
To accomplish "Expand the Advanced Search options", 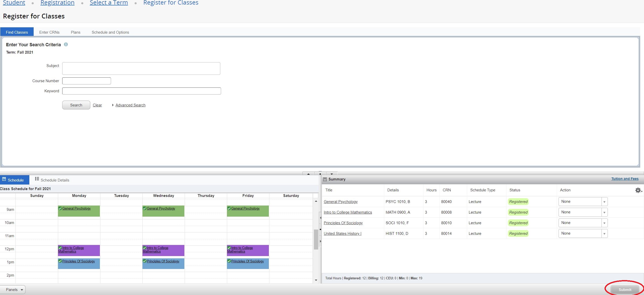I will pyautogui.click(x=130, y=105).
